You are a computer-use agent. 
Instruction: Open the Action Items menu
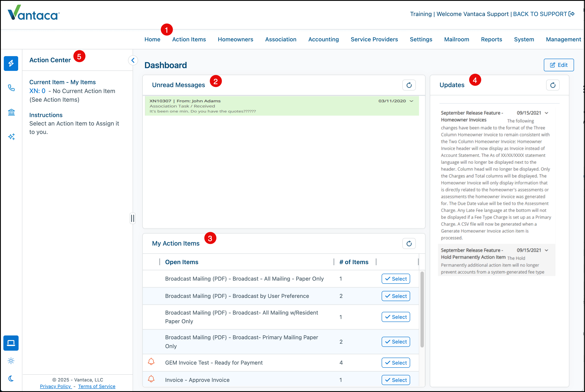tap(189, 39)
